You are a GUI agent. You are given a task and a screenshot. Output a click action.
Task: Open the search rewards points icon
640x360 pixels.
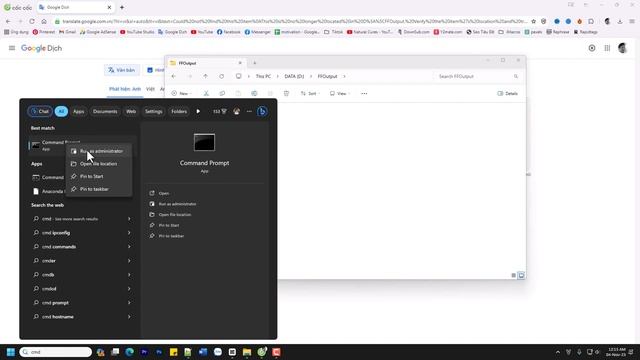pos(220,111)
